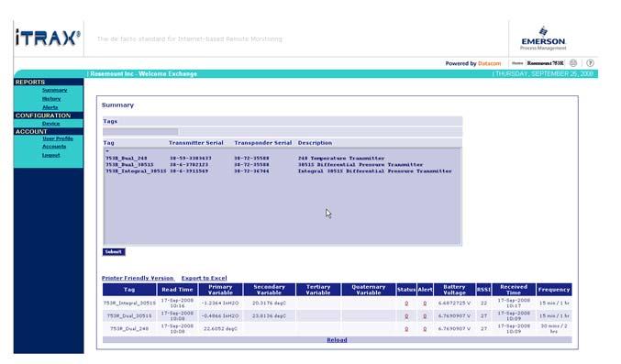Viewport: 621px width, 364px height.
Task: Click the Export to Excel link
Action: click(204, 278)
